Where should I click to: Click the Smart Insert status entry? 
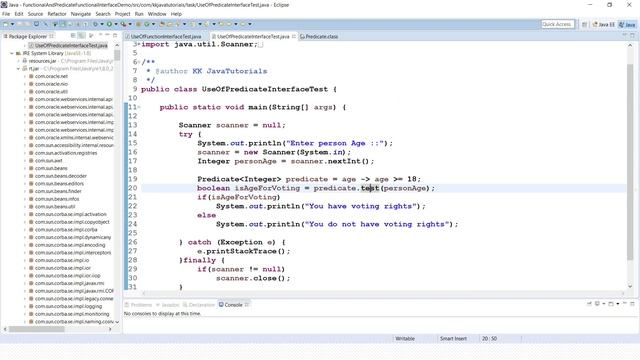tap(453, 338)
